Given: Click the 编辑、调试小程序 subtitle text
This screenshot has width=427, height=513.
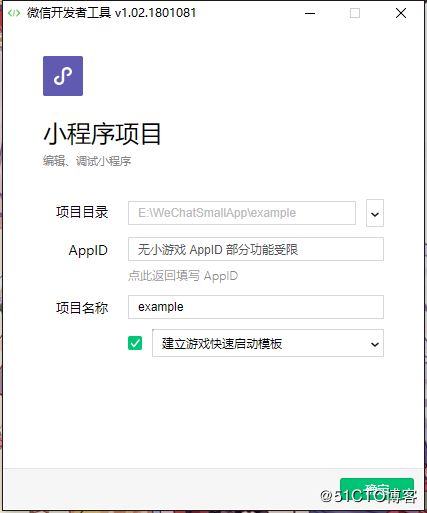Looking at the screenshot, I should pyautogui.click(x=87, y=161).
